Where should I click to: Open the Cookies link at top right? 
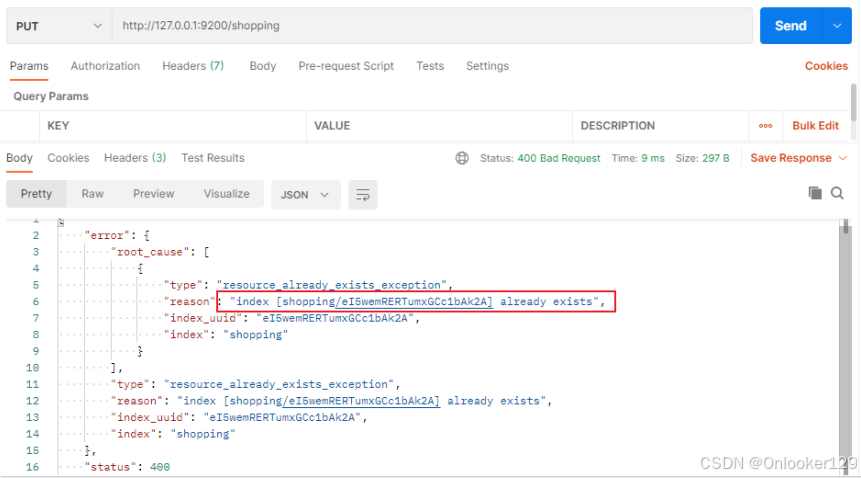(x=826, y=66)
